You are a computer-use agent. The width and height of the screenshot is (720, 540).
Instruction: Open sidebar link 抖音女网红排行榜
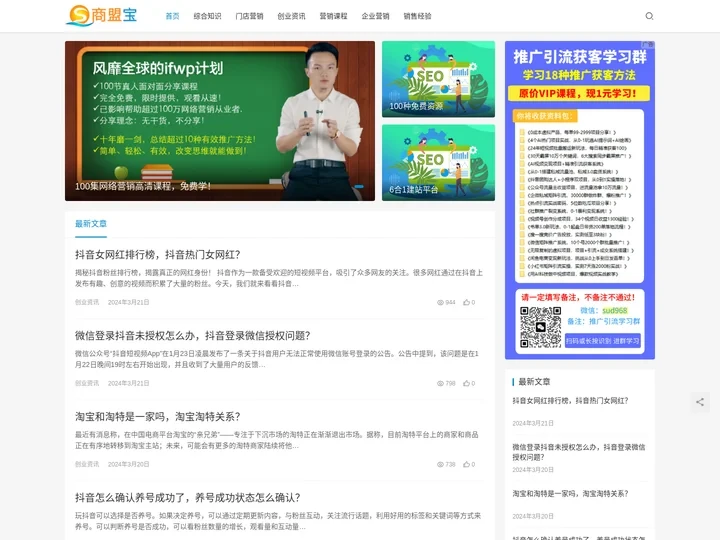pyautogui.click(x=570, y=401)
